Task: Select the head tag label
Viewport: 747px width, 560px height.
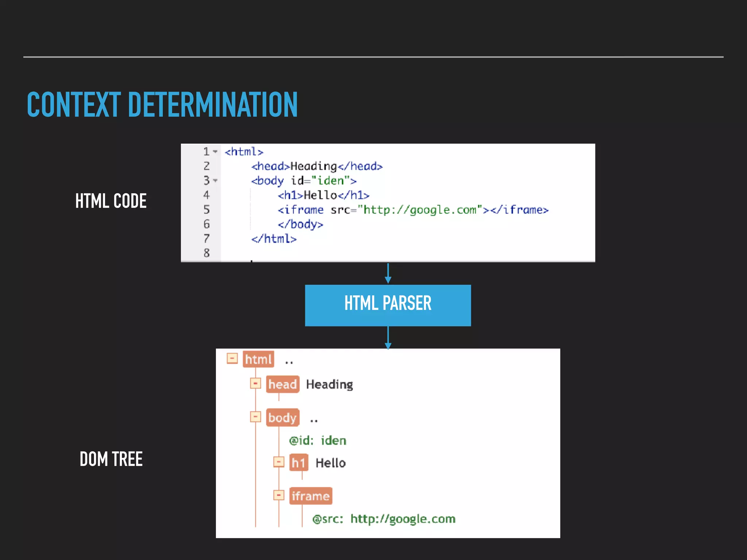Action: click(x=282, y=384)
